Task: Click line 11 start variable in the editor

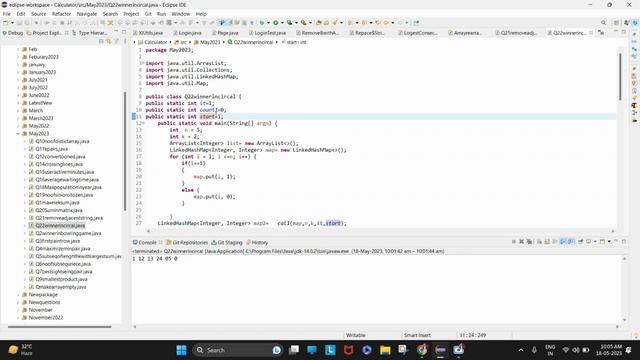Action: [x=207, y=117]
